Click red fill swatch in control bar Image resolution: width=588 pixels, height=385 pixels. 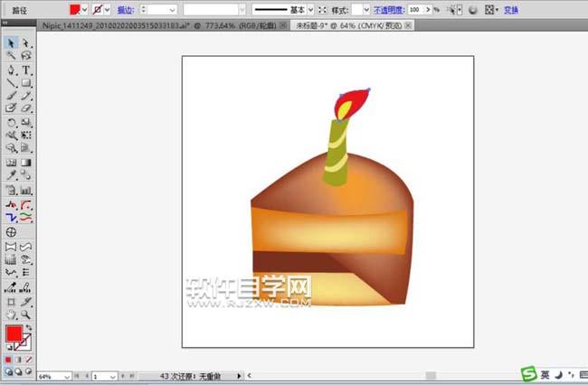coord(75,10)
